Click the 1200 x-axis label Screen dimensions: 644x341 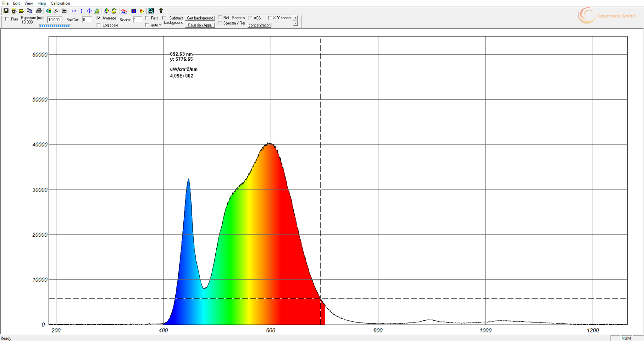click(593, 330)
